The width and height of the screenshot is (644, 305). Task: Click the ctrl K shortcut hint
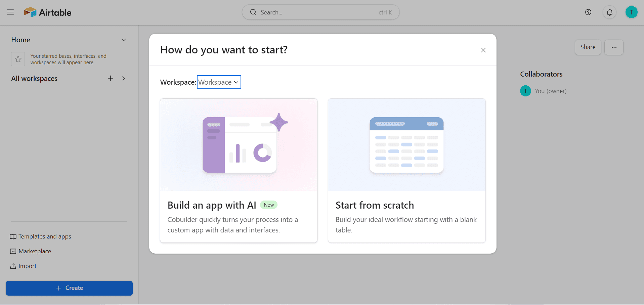pyautogui.click(x=385, y=12)
